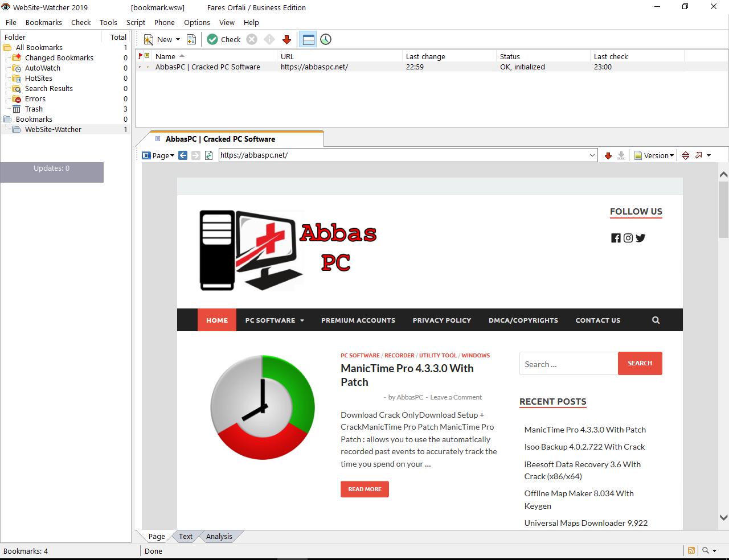Open the File menu
Viewport: 729px width, 560px height.
11,22
